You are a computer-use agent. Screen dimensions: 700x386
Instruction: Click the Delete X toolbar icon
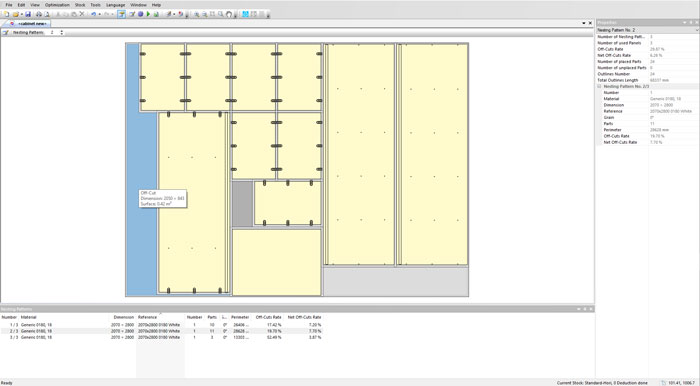tap(82, 14)
